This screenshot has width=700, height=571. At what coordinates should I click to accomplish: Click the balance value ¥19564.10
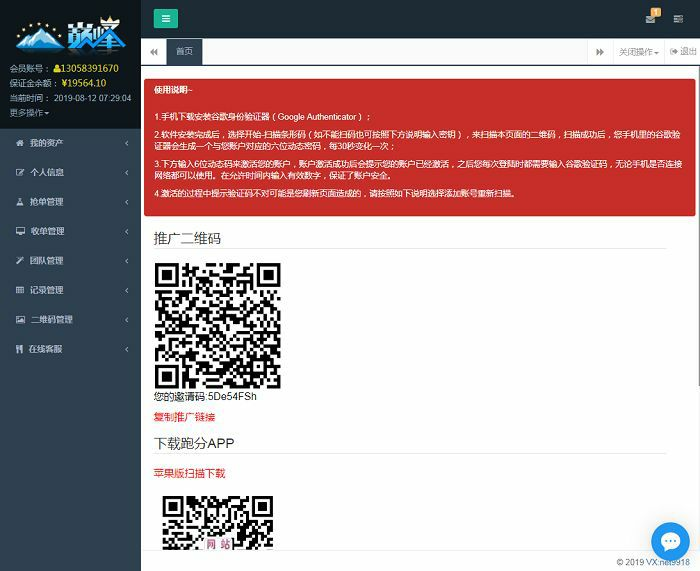(x=84, y=83)
